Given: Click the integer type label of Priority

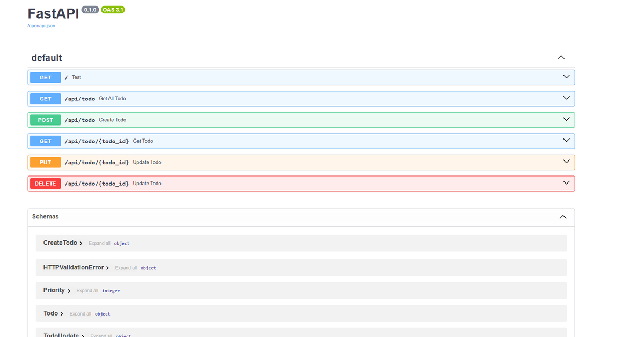Looking at the screenshot, I should (x=111, y=291).
